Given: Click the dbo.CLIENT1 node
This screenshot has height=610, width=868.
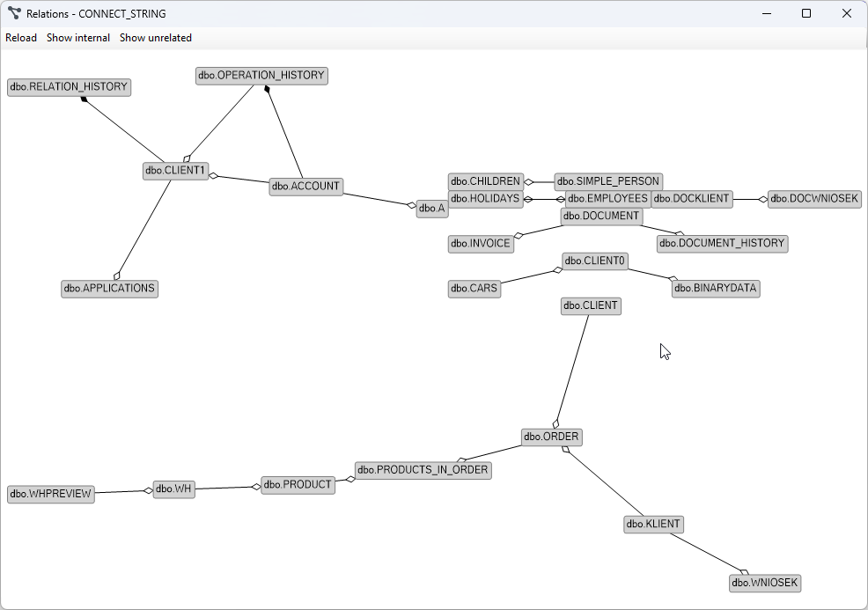Looking at the screenshot, I should coord(175,171).
